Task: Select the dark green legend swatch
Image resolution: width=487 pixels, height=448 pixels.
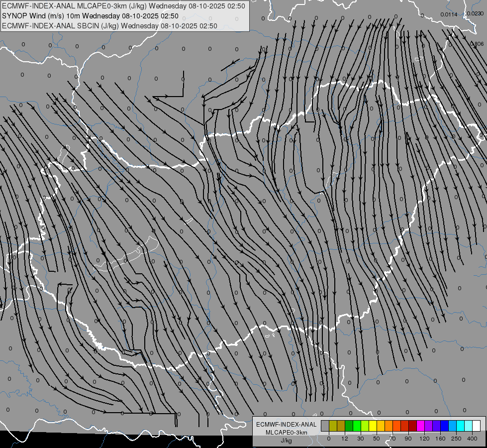Action: tap(349, 426)
